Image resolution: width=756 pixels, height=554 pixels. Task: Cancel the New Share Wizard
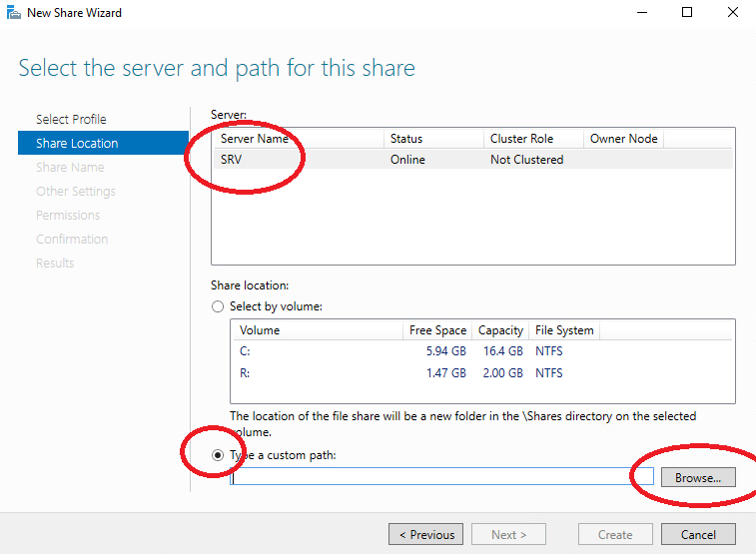[698, 534]
